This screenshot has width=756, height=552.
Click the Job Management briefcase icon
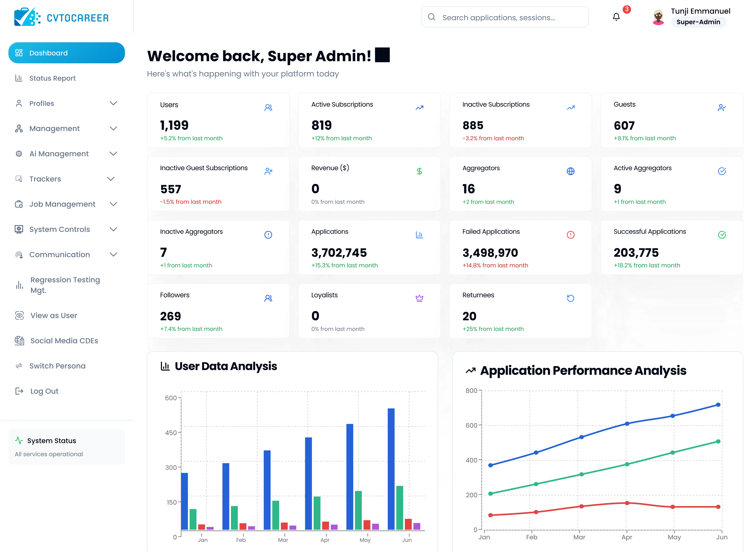point(19,204)
